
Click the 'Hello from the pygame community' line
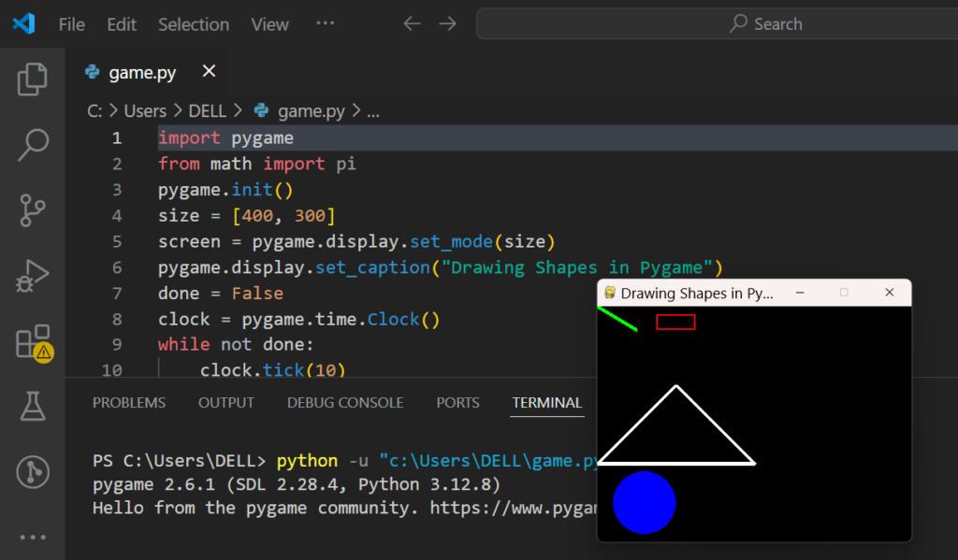pyautogui.click(x=344, y=508)
